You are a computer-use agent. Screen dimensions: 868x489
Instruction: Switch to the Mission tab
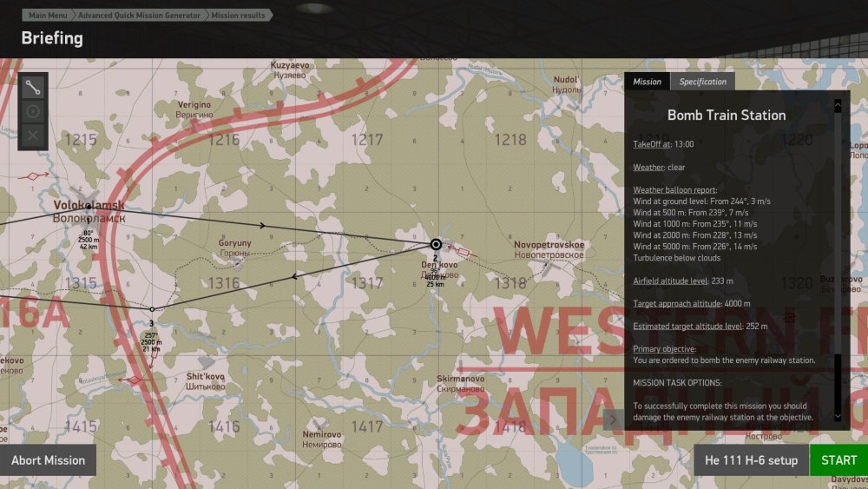click(x=648, y=82)
